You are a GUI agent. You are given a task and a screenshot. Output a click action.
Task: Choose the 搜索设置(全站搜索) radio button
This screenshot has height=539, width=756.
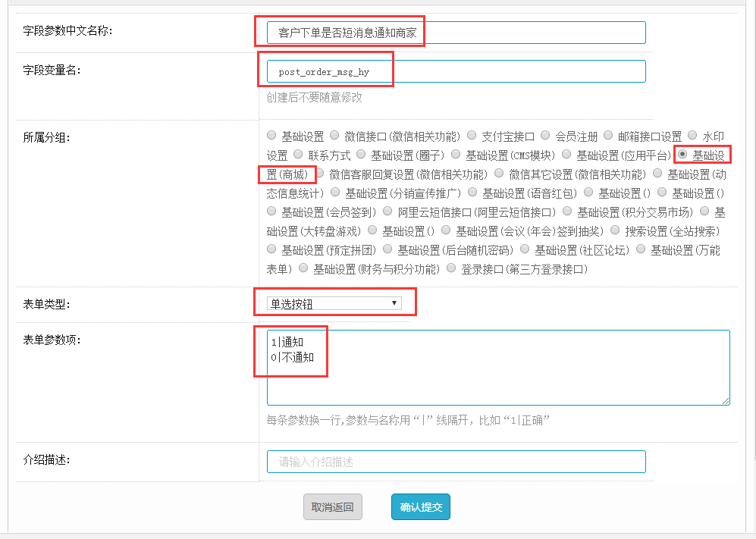(615, 230)
